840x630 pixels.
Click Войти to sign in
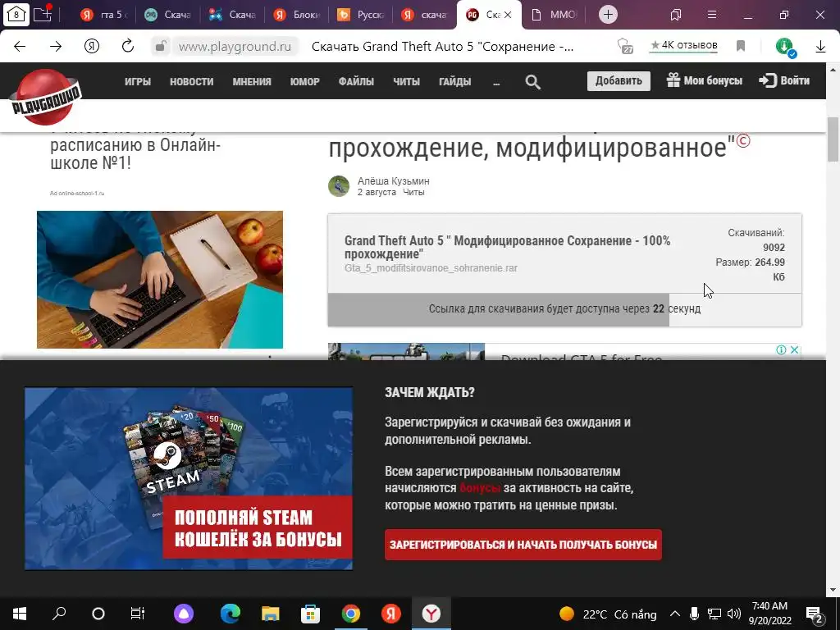click(x=784, y=81)
